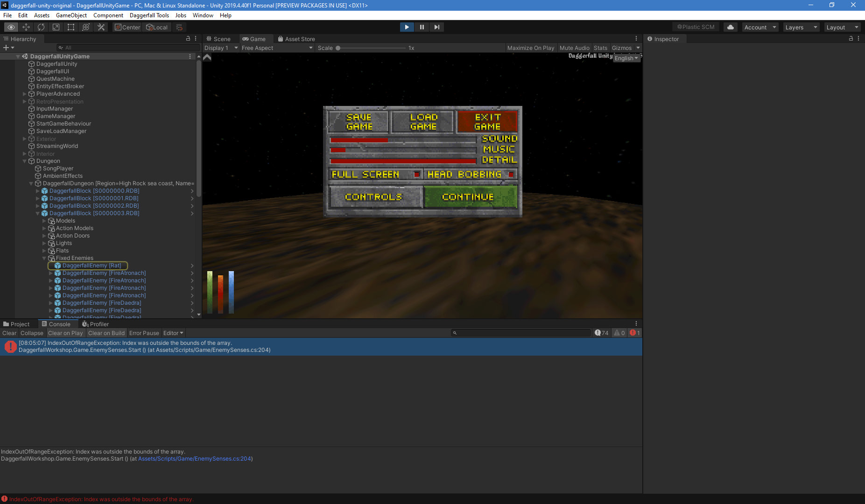Screen dimensions: 865x504
Task: Toggle info message count filter
Action: click(x=602, y=333)
